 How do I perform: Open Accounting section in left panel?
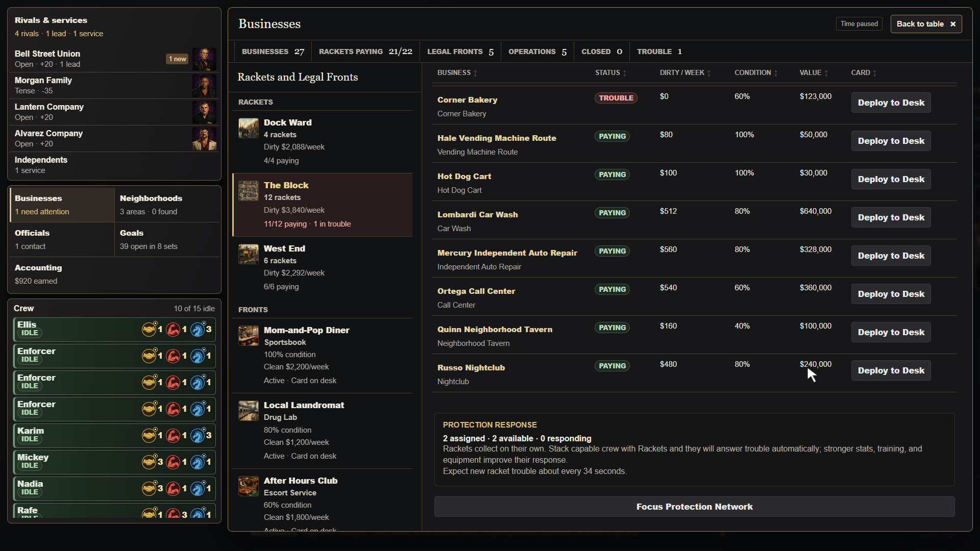pyautogui.click(x=114, y=274)
